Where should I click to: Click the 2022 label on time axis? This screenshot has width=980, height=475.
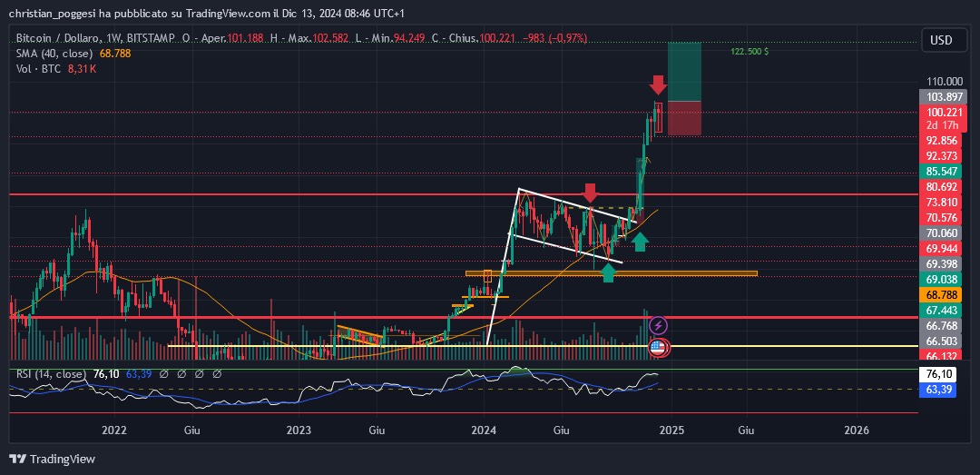pos(114,430)
